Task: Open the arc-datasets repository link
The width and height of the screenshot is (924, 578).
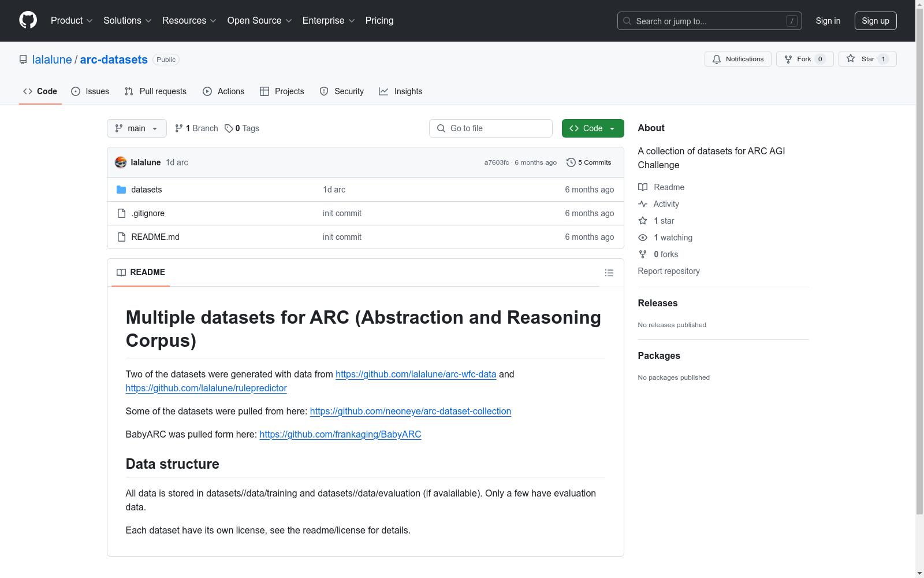Action: [114, 60]
